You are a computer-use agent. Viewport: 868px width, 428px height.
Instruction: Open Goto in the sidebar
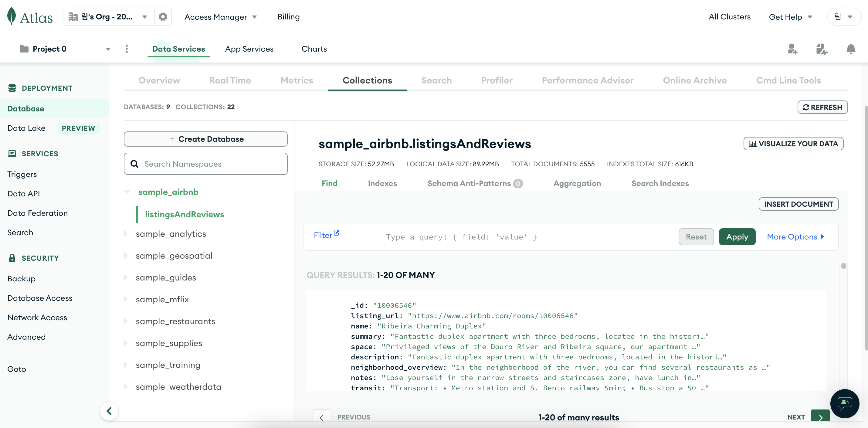[16, 369]
